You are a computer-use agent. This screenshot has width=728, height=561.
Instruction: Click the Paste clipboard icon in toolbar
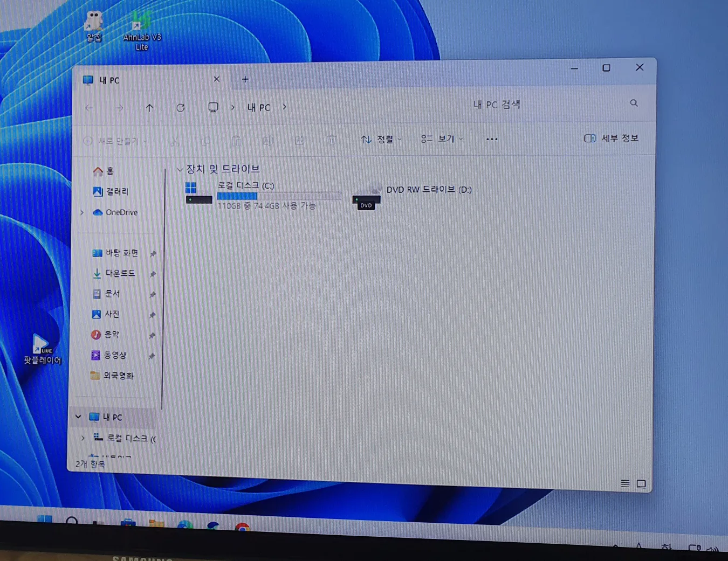tap(236, 141)
